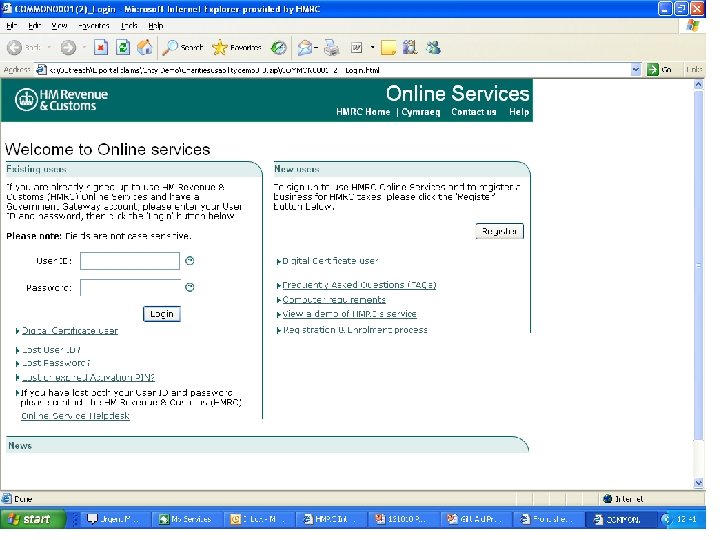The height and width of the screenshot is (540, 720).
Task: Open the address bar dropdown arrow
Action: point(636,70)
